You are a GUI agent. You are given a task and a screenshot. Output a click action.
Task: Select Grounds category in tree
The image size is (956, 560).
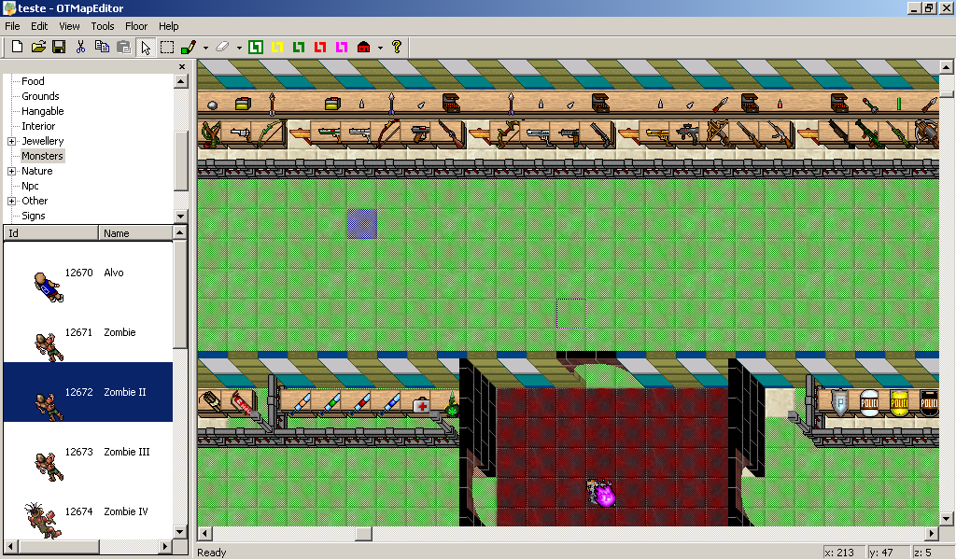[40, 96]
